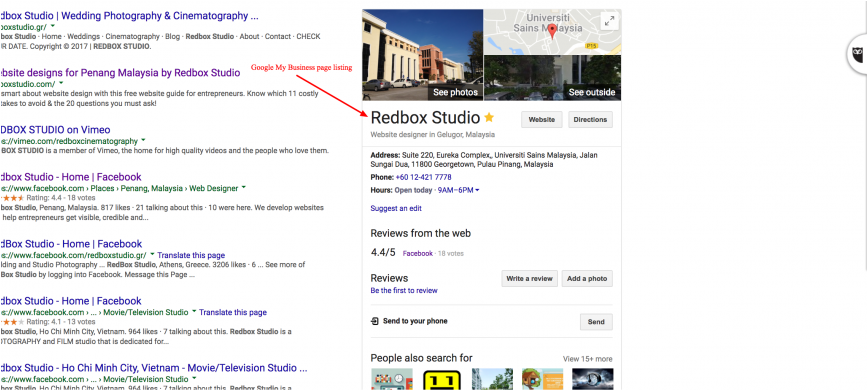Screen dimensions: 867x390
Task: Open the Wedding Photography & Cinematography result
Action: (129, 16)
